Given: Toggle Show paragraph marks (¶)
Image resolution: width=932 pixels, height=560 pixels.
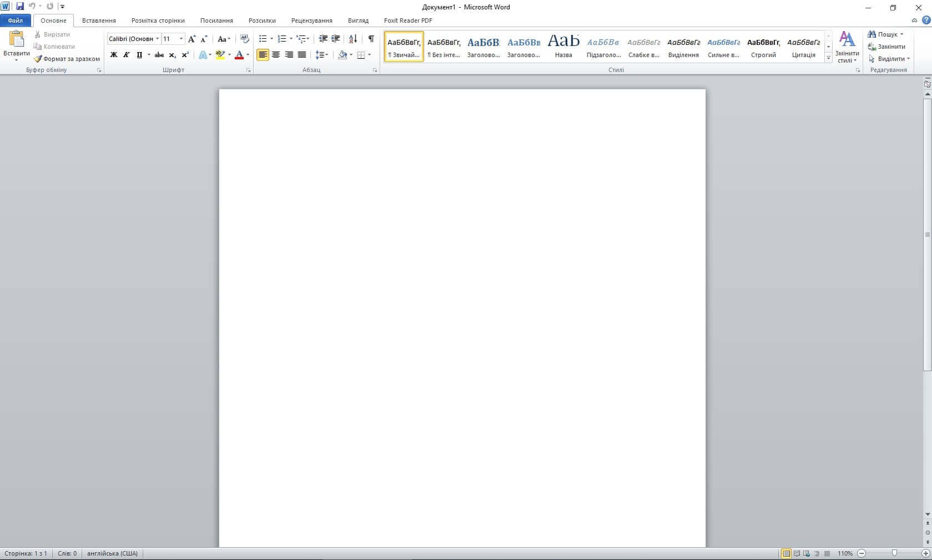Looking at the screenshot, I should click(371, 39).
